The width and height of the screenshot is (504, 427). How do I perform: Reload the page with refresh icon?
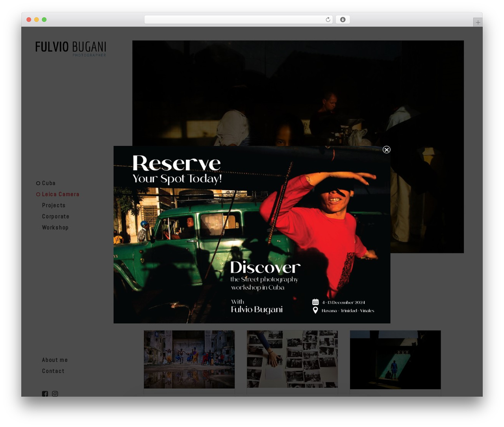tap(328, 20)
